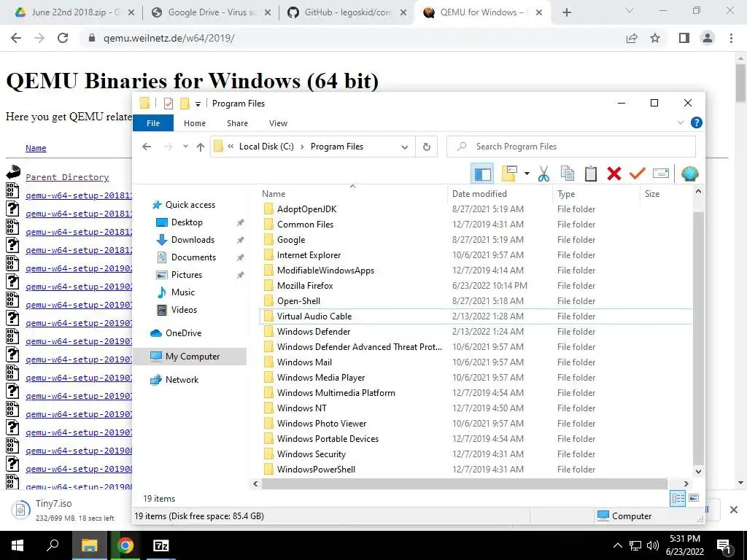Select Network in navigation pane

click(182, 380)
